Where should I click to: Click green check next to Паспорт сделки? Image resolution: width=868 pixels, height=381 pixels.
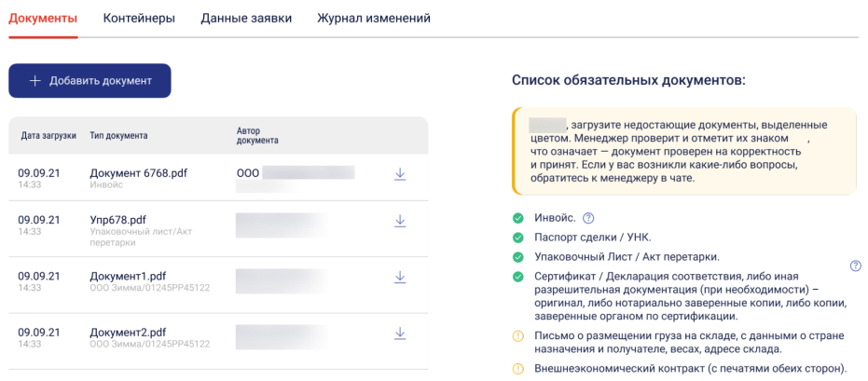click(x=518, y=238)
